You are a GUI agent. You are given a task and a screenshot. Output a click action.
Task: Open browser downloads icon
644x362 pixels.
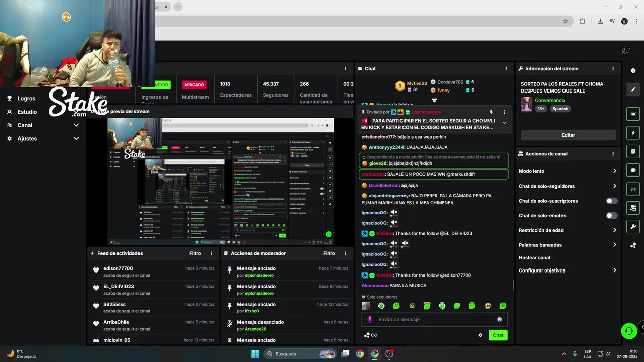pyautogui.click(x=600, y=21)
